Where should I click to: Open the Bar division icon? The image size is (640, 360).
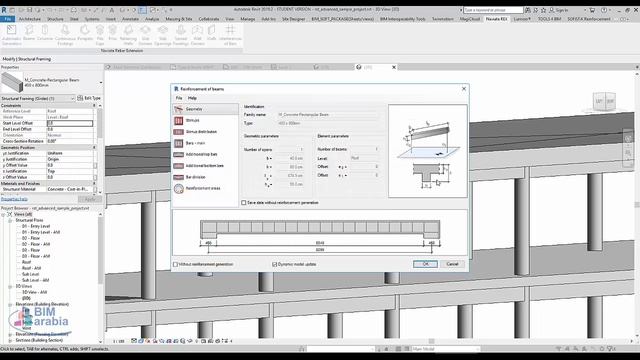[x=178, y=177]
